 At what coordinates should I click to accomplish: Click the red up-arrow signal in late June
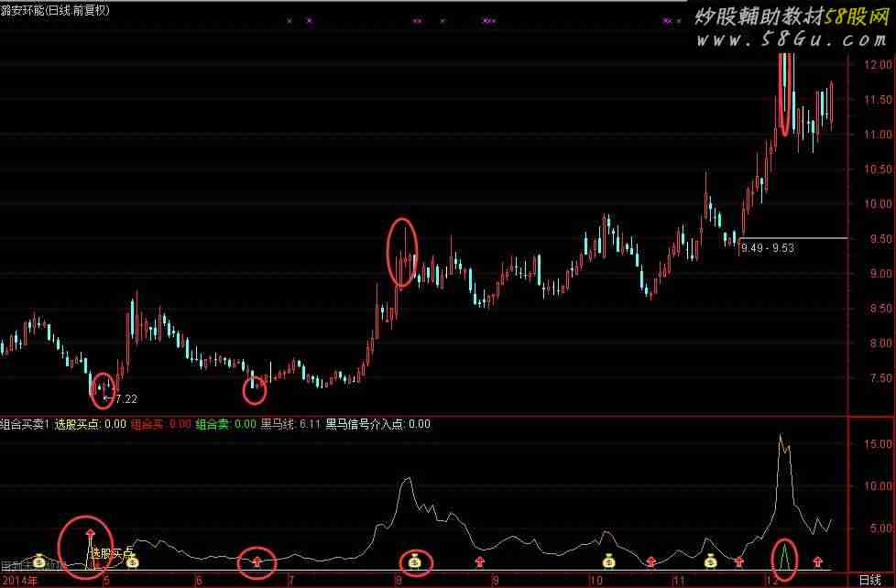click(x=257, y=563)
